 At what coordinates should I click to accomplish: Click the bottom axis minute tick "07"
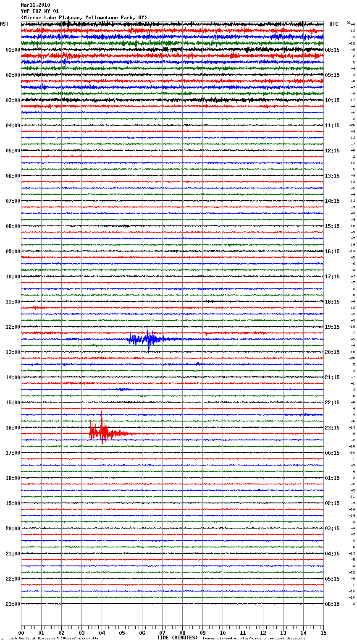pyautogui.click(x=162, y=633)
